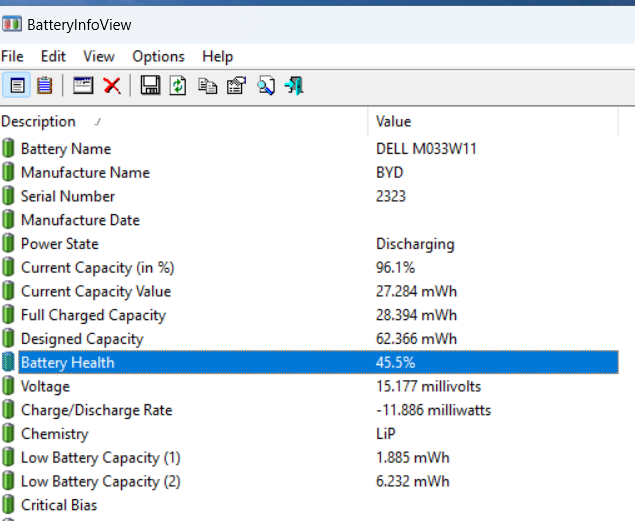The image size is (635, 521).
Task: Click the LiP chemistry value
Action: pyautogui.click(x=386, y=434)
